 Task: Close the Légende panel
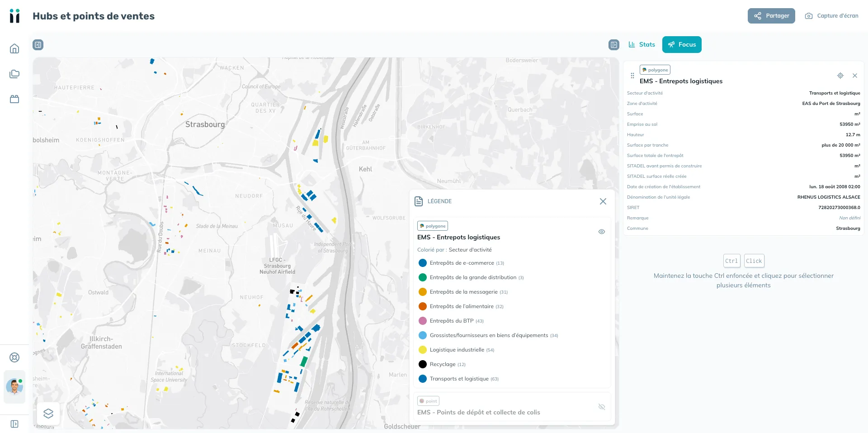coord(603,201)
